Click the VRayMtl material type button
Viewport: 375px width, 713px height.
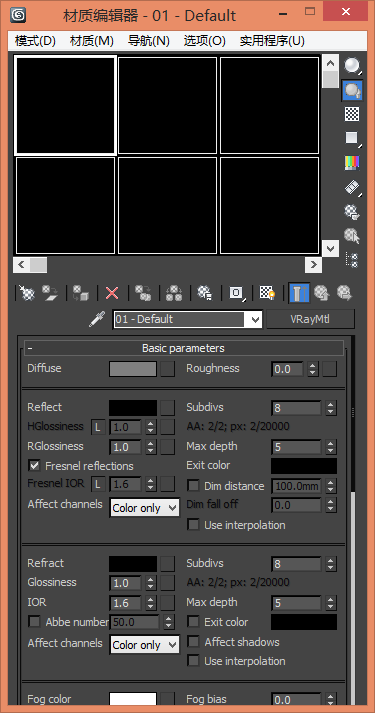pyautogui.click(x=310, y=319)
